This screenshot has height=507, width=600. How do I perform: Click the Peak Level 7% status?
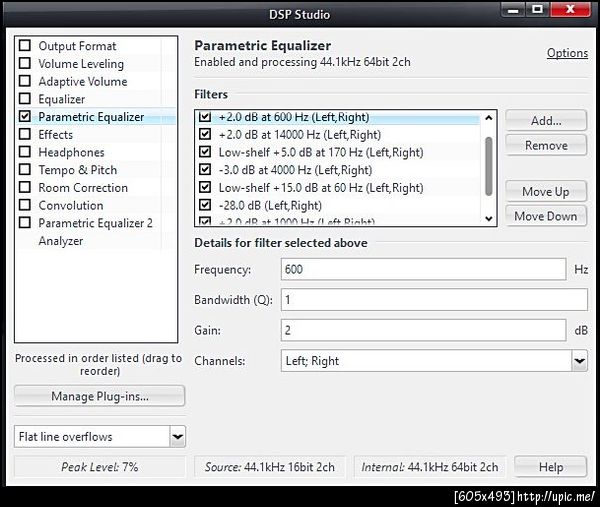click(99, 467)
